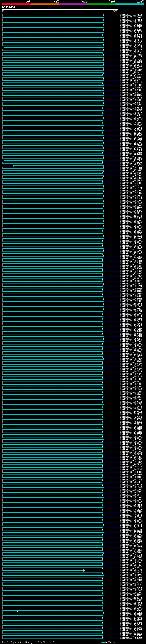The height and width of the screenshot is (644, 146).
Task: Click the cyan 50char scale bar in legend
Action: click(103, 642)
